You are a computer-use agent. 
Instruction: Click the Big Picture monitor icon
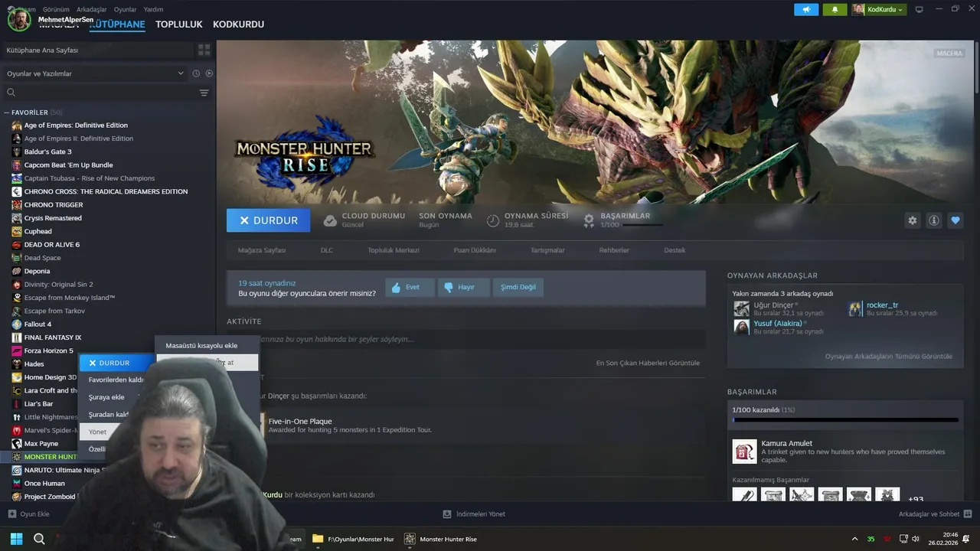point(920,9)
